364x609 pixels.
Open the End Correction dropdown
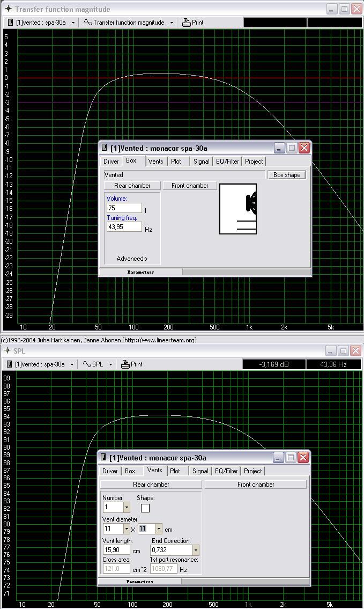[x=196, y=550]
